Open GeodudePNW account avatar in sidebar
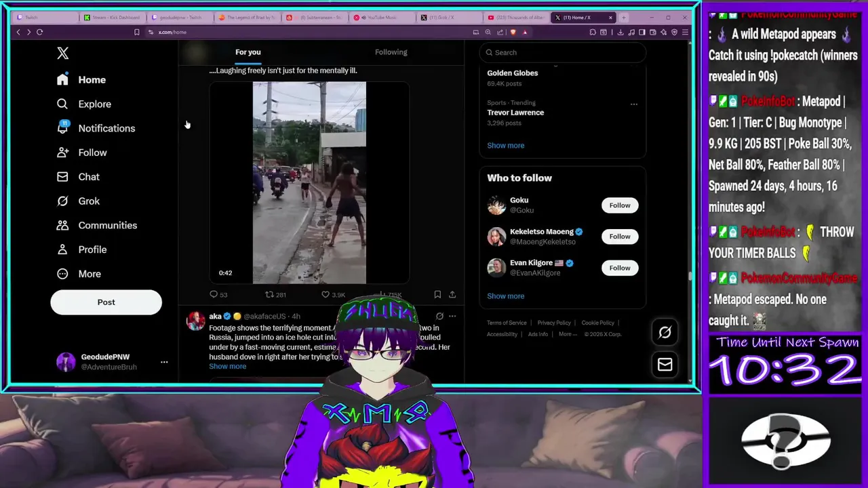Screen dimensions: 868x488 pyautogui.click(x=66, y=362)
